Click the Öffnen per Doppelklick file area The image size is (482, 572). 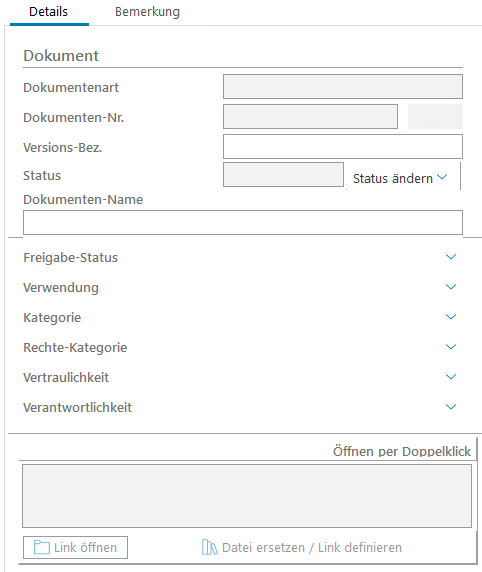(x=247, y=496)
